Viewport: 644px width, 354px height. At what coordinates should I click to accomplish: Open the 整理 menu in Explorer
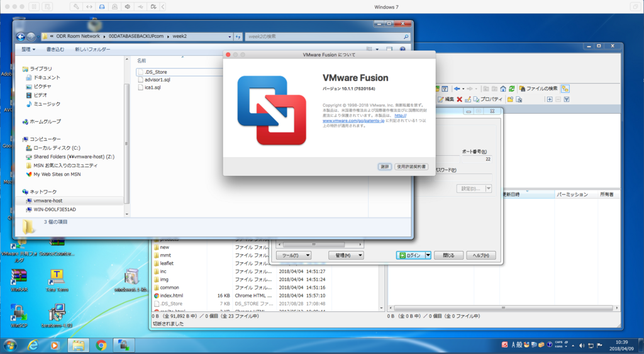tap(28, 49)
